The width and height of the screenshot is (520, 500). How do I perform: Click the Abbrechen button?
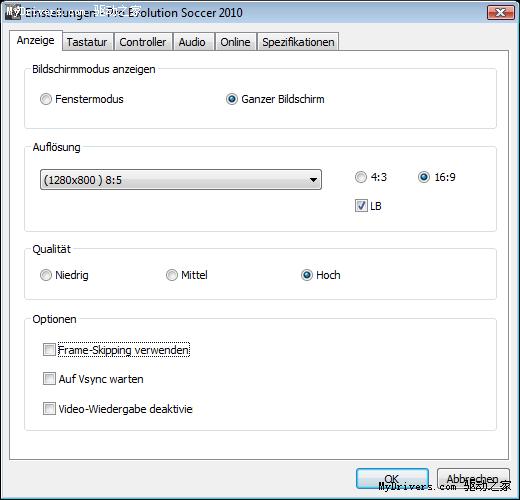tap(473, 479)
